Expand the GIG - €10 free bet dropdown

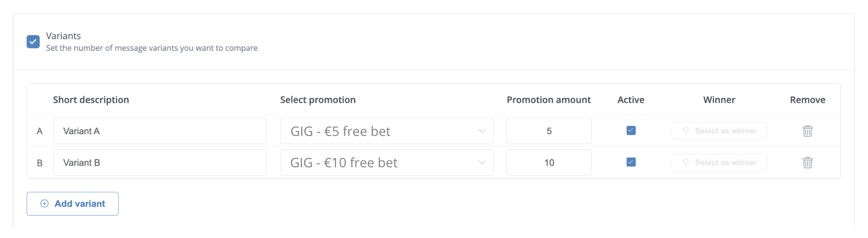pos(386,163)
